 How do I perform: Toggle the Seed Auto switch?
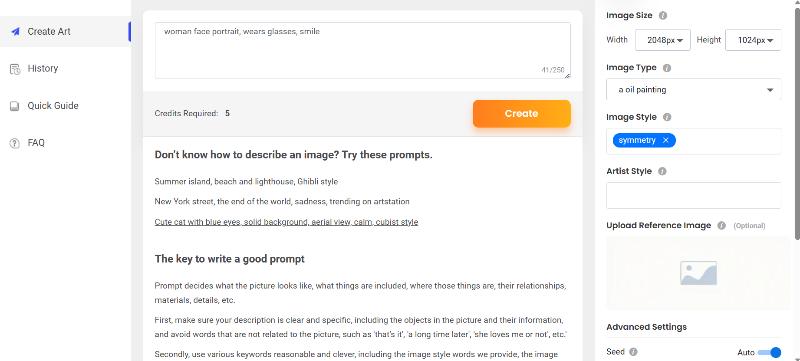point(769,352)
